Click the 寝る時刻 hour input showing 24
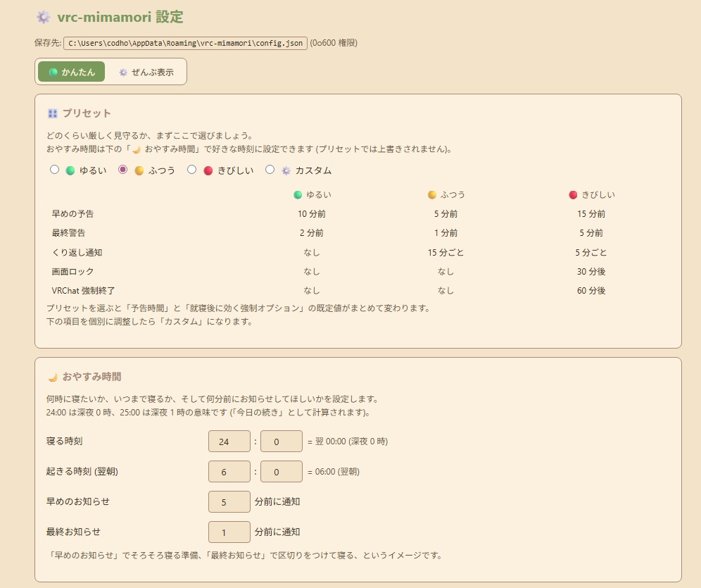701x588 pixels. pyautogui.click(x=229, y=441)
